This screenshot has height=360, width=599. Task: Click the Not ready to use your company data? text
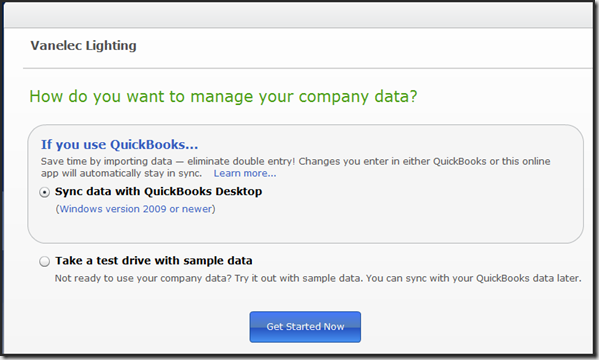pyautogui.click(x=143, y=278)
